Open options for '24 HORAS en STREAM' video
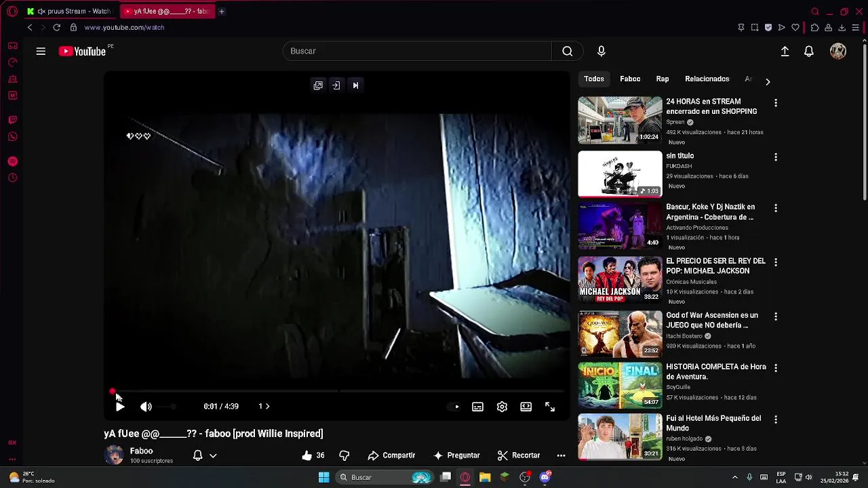868x488 pixels. tap(776, 103)
